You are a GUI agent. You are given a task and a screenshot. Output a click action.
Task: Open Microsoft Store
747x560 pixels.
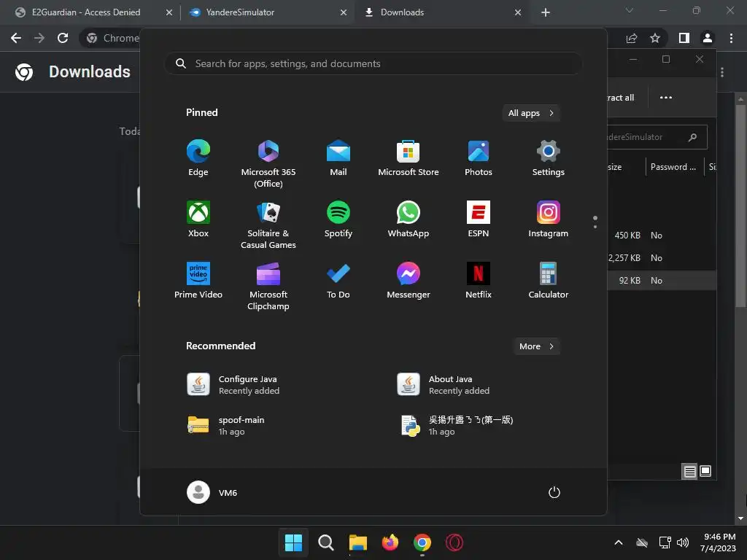pos(409,158)
